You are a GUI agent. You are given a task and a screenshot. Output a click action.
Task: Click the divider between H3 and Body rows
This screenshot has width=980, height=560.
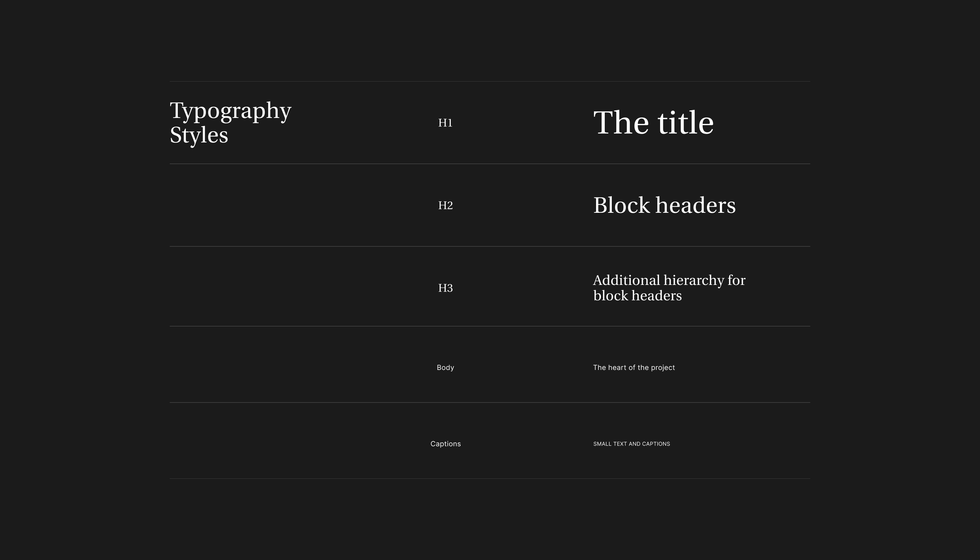point(490,326)
